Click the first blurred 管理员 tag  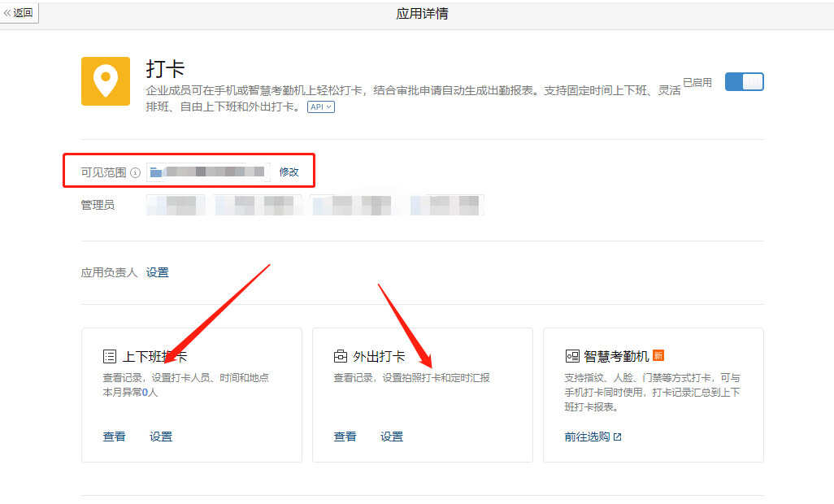pyautogui.click(x=176, y=205)
